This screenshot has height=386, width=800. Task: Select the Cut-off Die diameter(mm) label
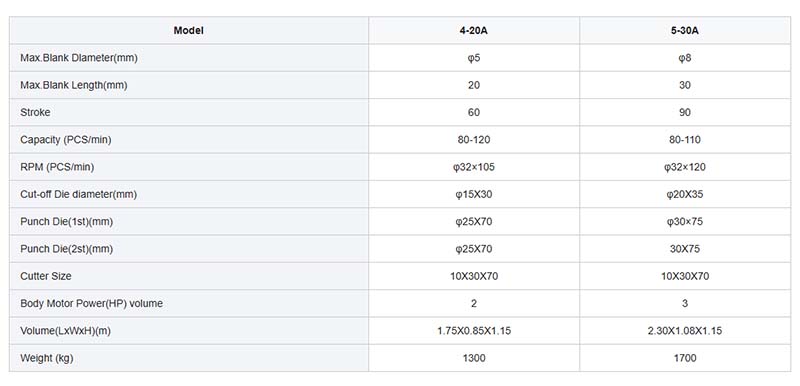79,194
